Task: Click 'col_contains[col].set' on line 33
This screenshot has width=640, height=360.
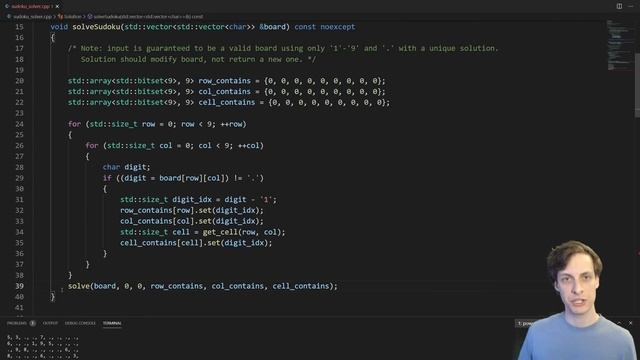Action: tap(165, 221)
